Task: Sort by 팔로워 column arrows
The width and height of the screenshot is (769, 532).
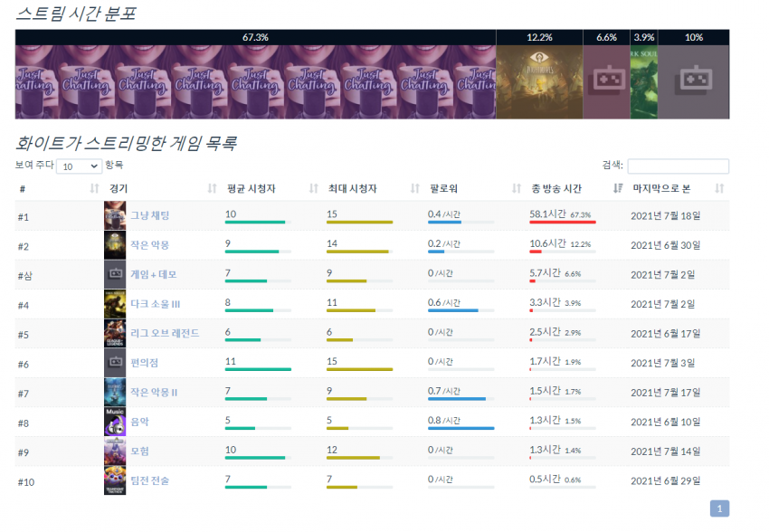Action: tap(517, 189)
